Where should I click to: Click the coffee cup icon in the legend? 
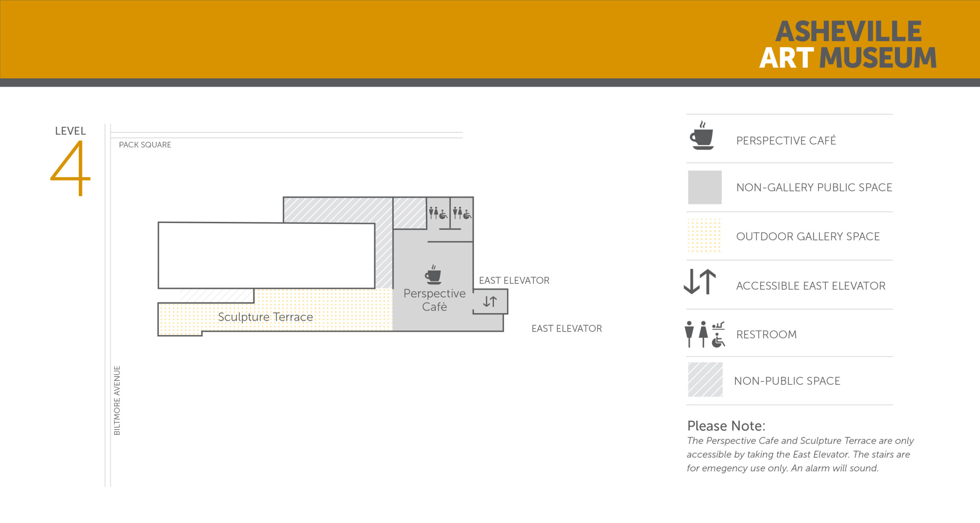click(x=702, y=135)
